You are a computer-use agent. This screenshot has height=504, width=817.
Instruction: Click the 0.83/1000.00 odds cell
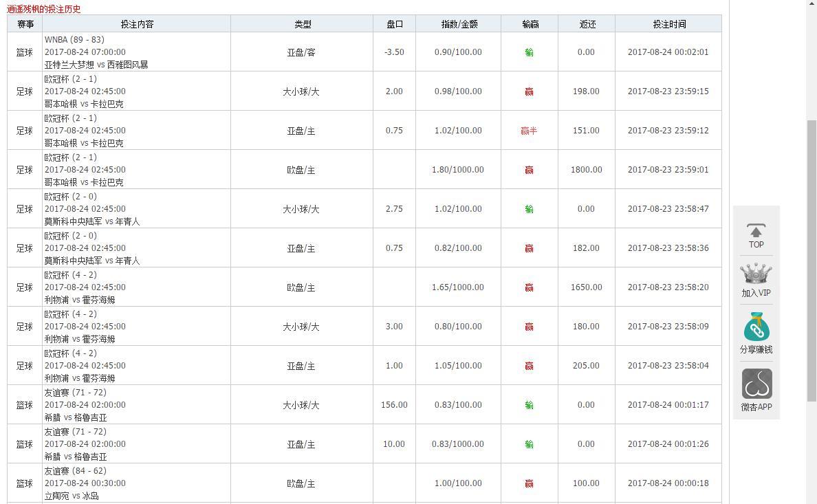458,443
